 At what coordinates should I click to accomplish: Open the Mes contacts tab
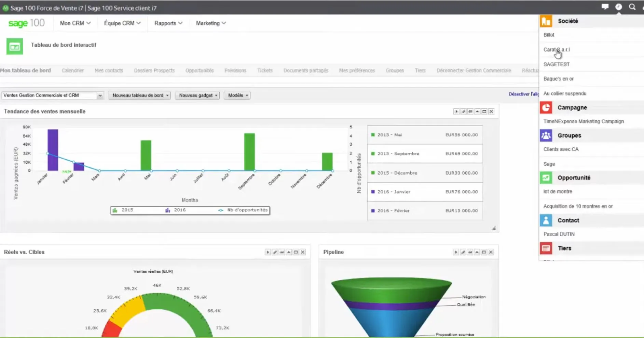point(109,70)
